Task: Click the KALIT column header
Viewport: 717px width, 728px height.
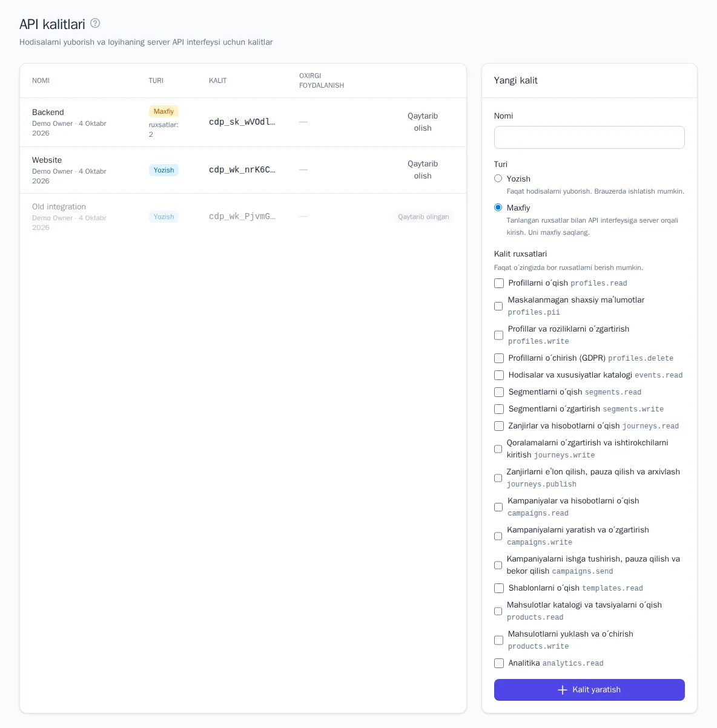Action: pos(218,80)
